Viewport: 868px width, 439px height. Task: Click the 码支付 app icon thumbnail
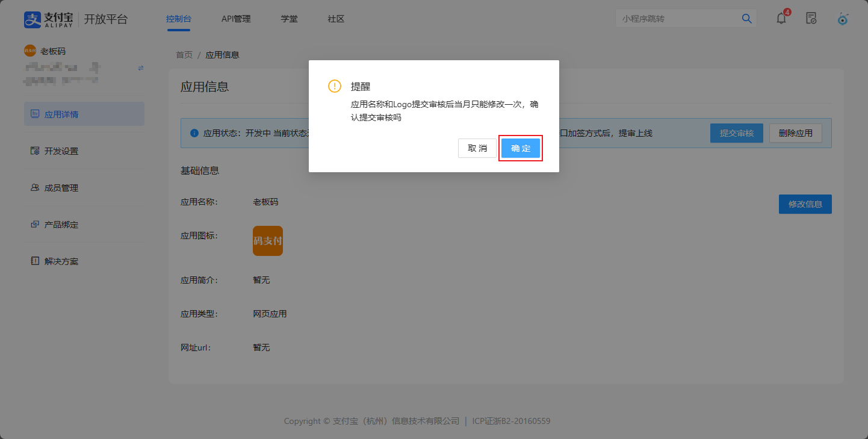(268, 241)
